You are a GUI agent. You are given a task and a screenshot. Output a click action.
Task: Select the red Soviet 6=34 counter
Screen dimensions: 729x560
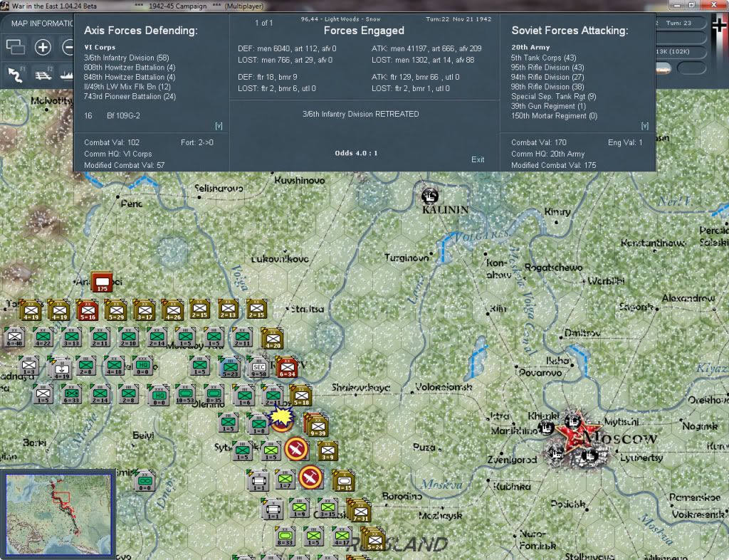tap(287, 367)
